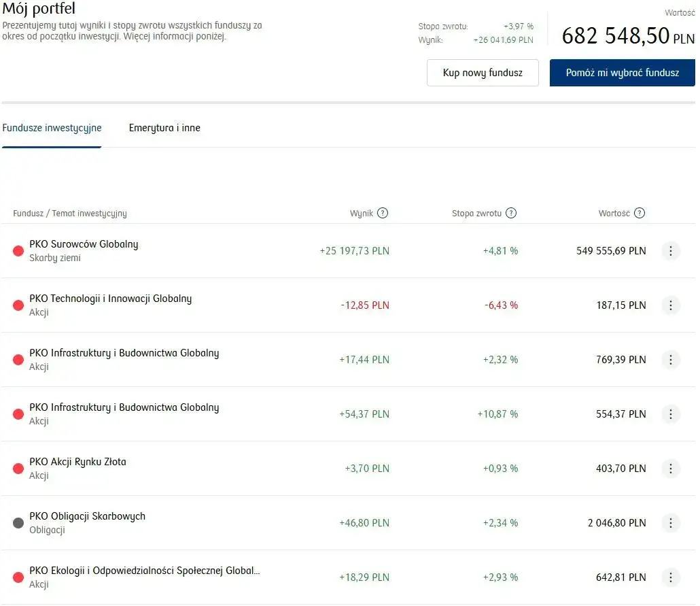Image resolution: width=700 pixels, height=606 pixels.
Task: Click the question mark beside Wartość header
Action: coord(640,213)
